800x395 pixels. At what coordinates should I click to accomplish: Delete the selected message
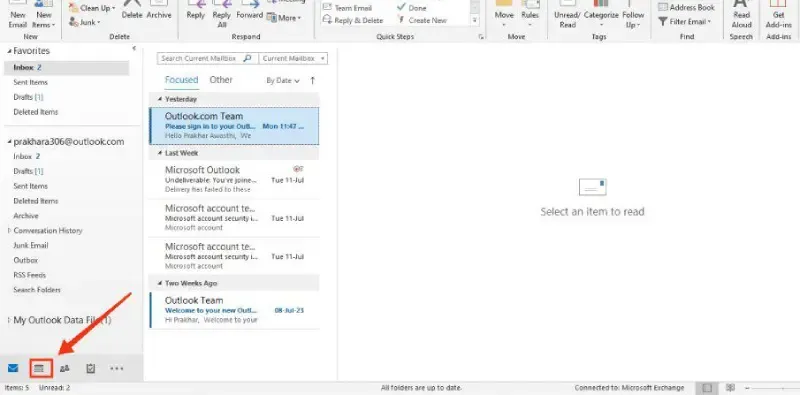point(132,11)
